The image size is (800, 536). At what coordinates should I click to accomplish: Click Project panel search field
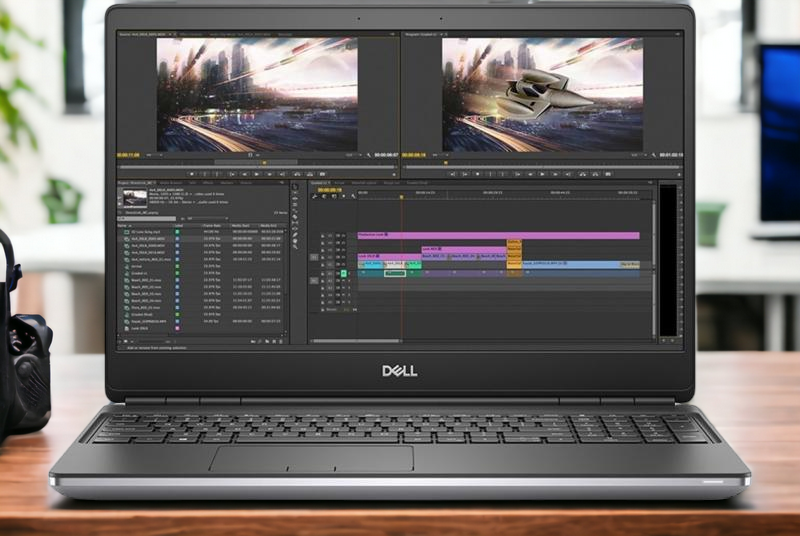[x=147, y=218]
